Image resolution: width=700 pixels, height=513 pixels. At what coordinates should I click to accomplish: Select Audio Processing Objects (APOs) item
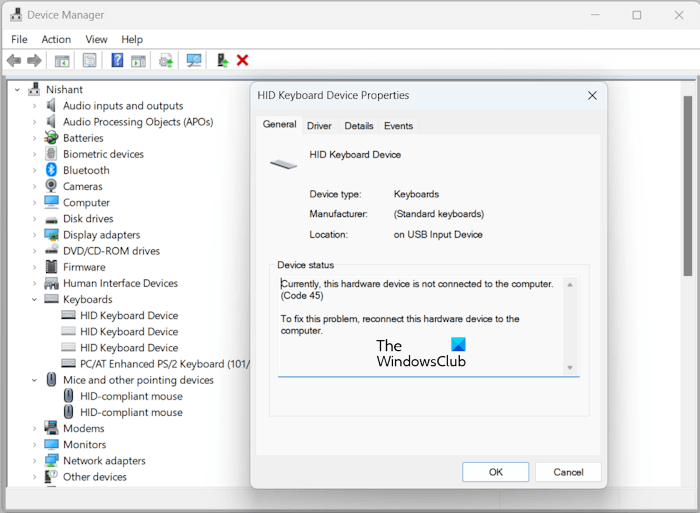tap(138, 121)
